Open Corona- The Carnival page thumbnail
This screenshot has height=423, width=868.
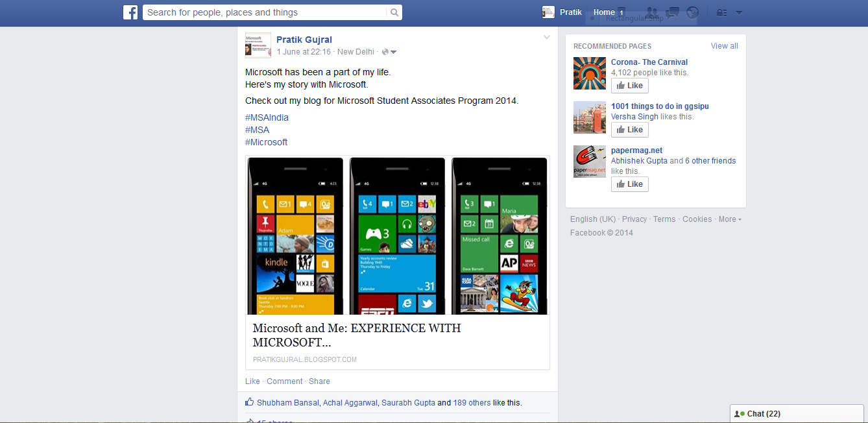[590, 73]
